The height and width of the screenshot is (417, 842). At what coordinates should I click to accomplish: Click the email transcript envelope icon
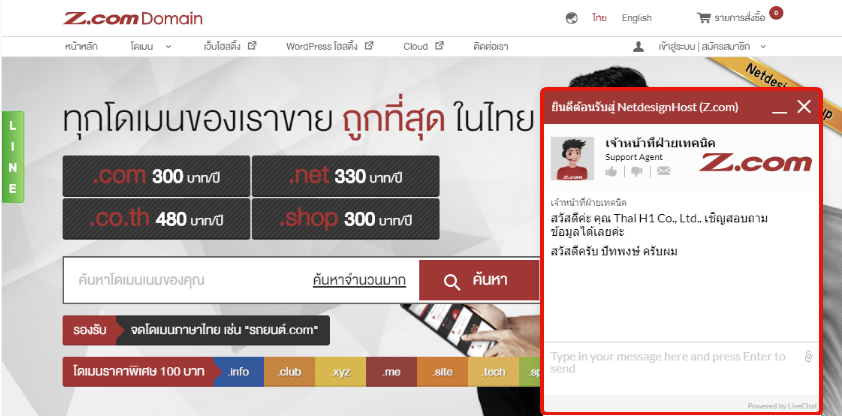pos(664,171)
